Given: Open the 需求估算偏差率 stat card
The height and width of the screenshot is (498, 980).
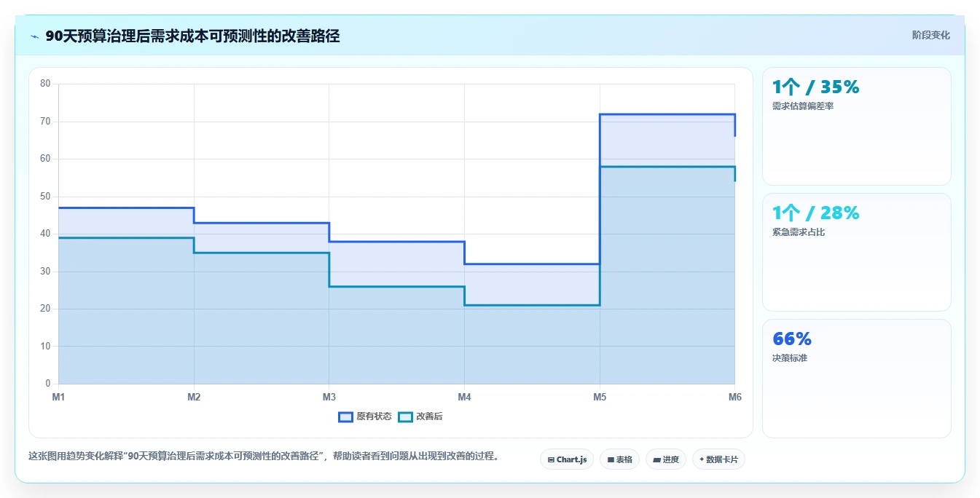Looking at the screenshot, I should pyautogui.click(x=857, y=127).
